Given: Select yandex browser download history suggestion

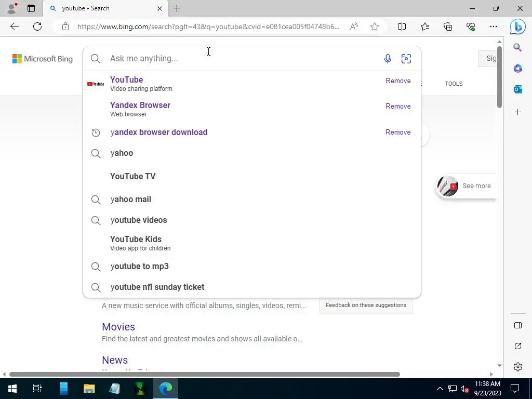Looking at the screenshot, I should tap(252, 132).
